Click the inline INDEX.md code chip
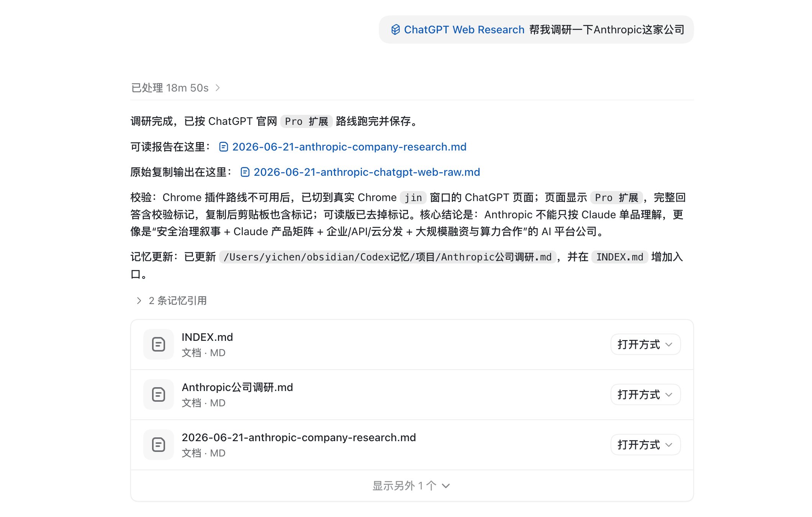The width and height of the screenshot is (812, 517). pos(620,257)
